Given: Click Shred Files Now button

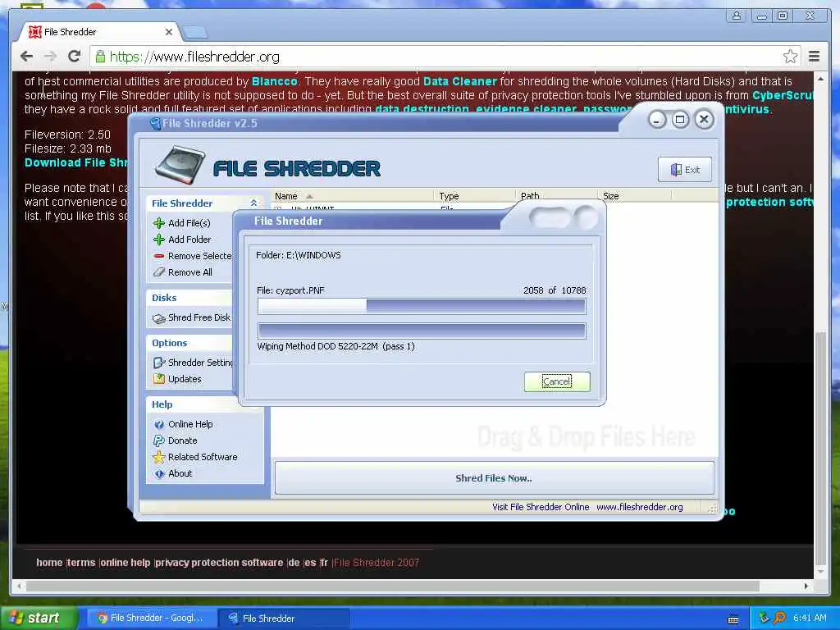Looking at the screenshot, I should tap(494, 478).
